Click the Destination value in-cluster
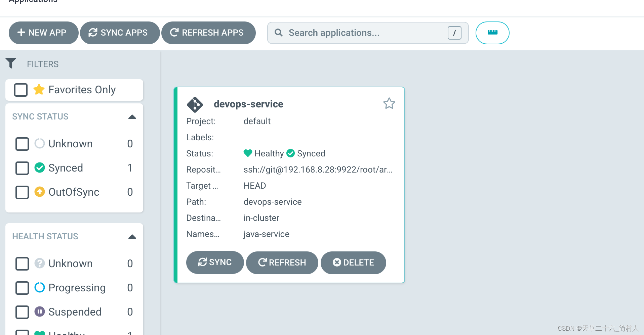This screenshot has height=335, width=644. (261, 218)
